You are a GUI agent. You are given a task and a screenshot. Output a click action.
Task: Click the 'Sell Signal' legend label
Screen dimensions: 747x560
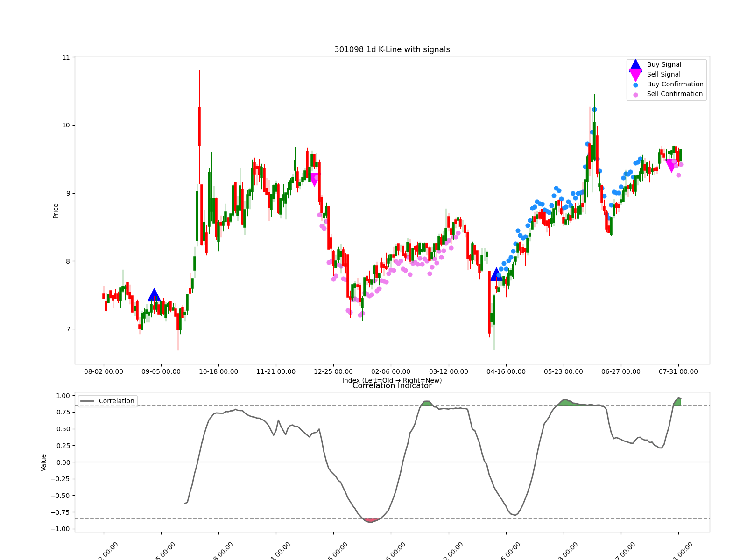coord(664,75)
